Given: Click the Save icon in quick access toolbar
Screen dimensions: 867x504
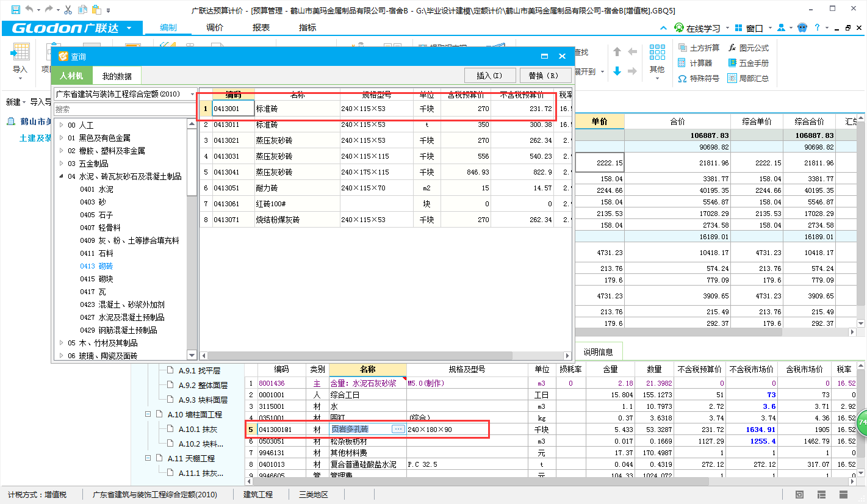Looking at the screenshot, I should click(x=15, y=10).
